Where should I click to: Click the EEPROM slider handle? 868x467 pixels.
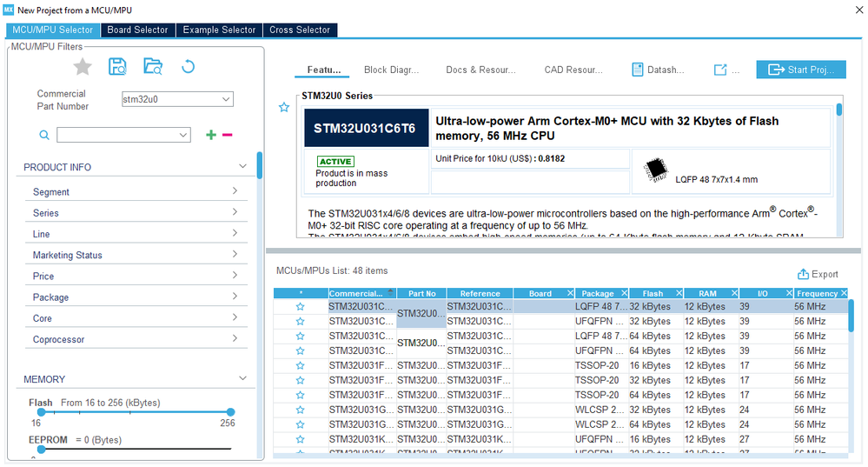point(41,450)
